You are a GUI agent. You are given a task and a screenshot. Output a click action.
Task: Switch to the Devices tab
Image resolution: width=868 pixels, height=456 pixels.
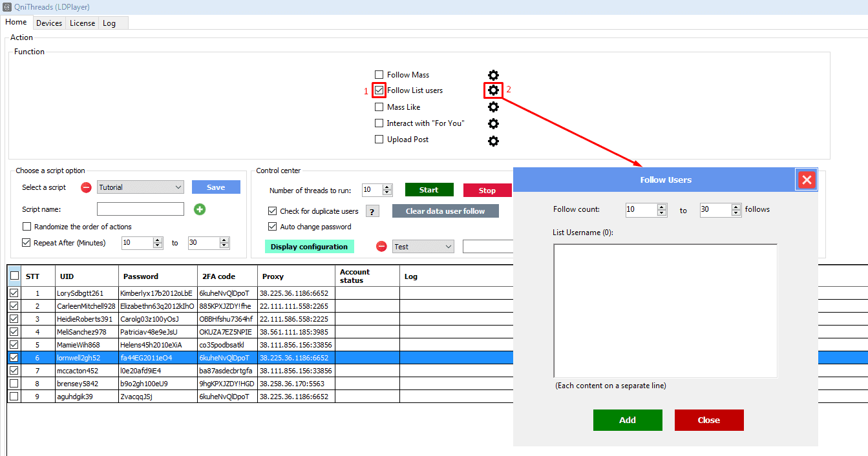(49, 23)
